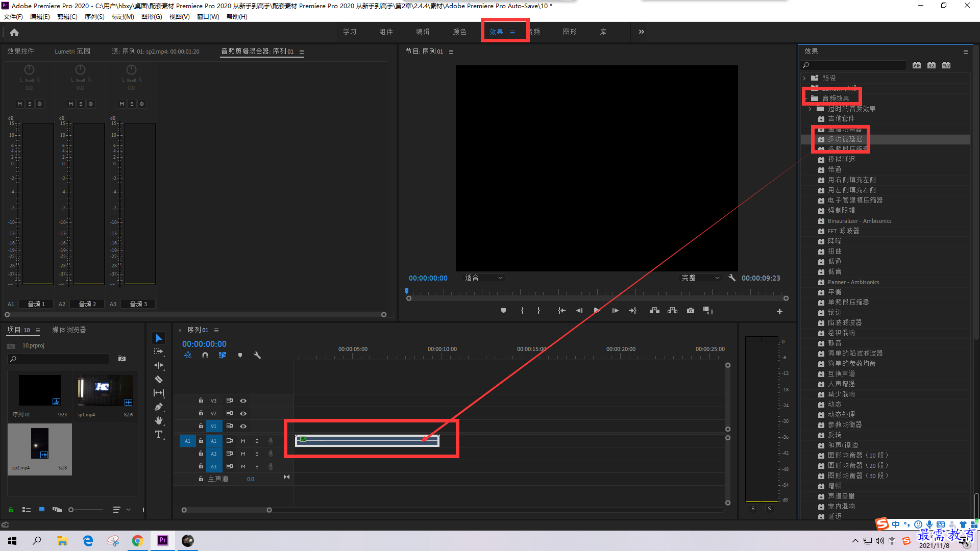Click the Lift button
The height and width of the screenshot is (551, 980).
pos(654,311)
